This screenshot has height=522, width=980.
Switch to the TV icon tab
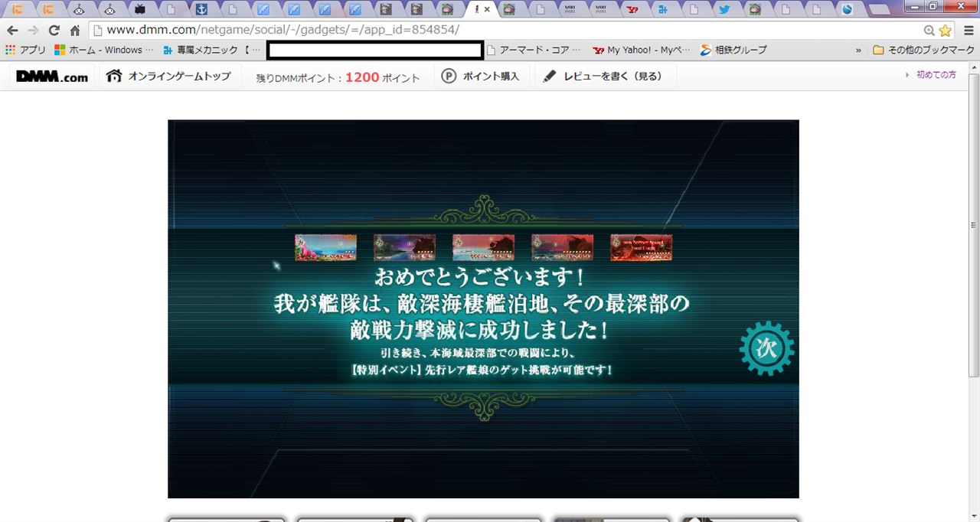pos(140,10)
